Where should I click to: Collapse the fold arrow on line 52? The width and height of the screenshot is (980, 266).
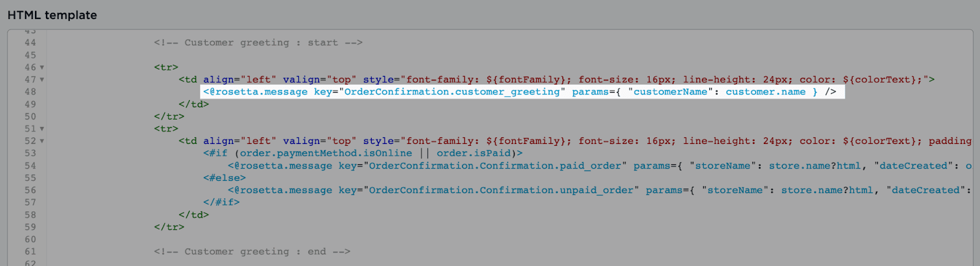42,141
